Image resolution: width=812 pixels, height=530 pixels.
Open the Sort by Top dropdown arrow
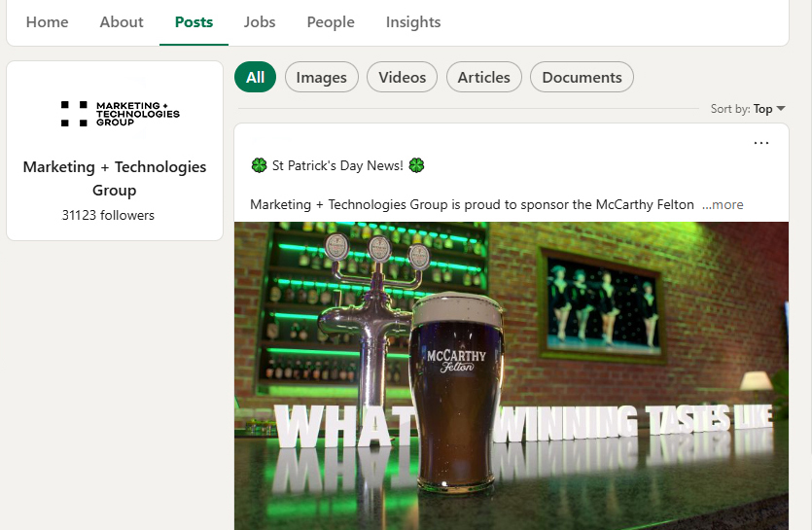tap(781, 109)
